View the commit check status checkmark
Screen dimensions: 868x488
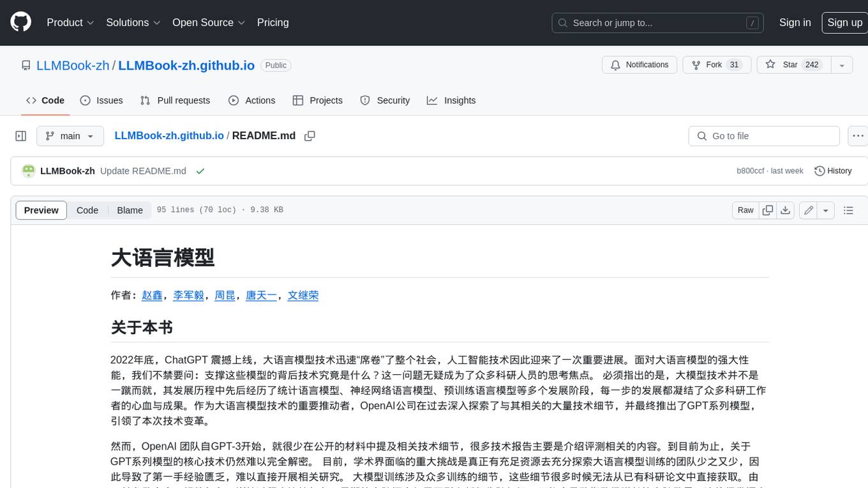[200, 171]
